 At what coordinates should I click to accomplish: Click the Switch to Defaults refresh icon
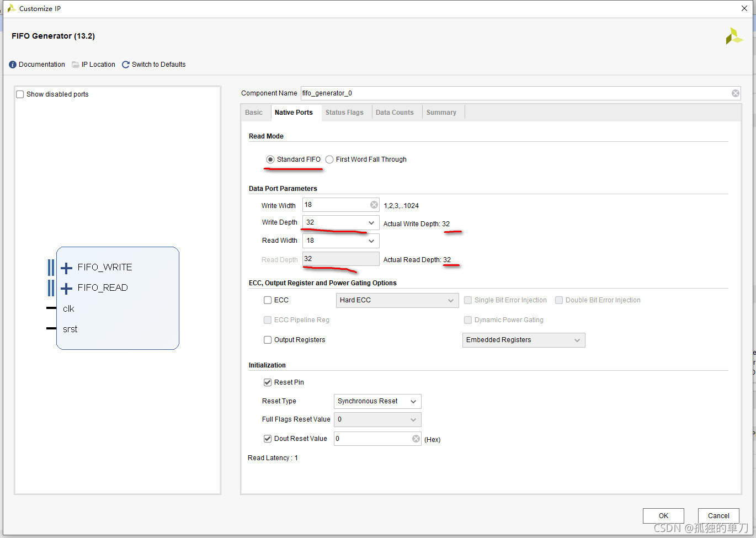[126, 65]
